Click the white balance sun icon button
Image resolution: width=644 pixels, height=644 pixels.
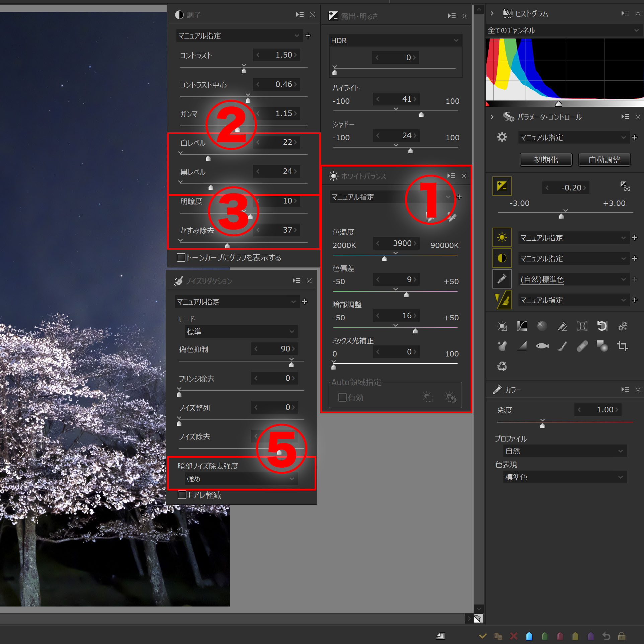pyautogui.click(x=502, y=238)
